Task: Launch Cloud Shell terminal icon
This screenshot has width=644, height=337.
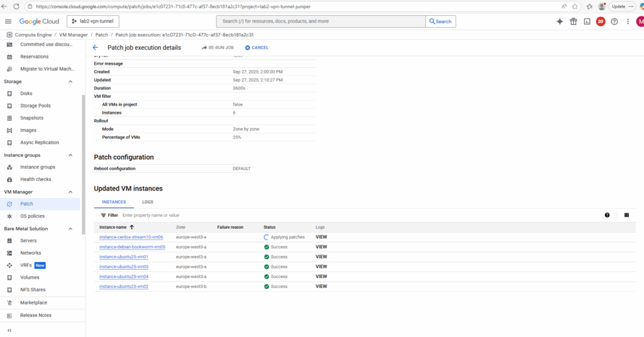Action: pos(587,21)
